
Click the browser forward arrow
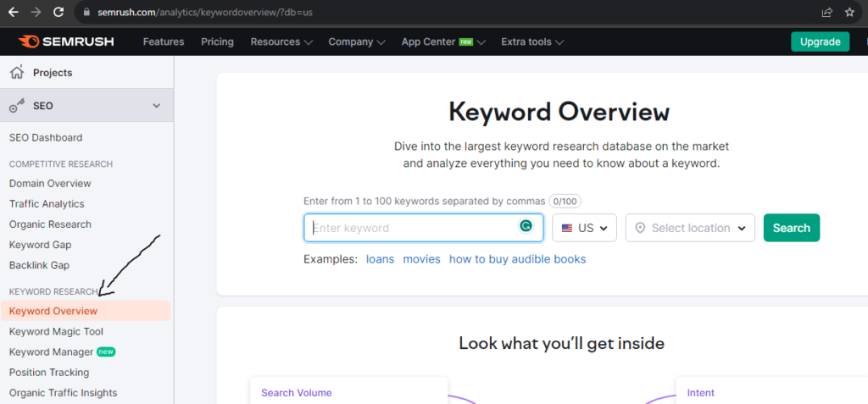coord(36,12)
